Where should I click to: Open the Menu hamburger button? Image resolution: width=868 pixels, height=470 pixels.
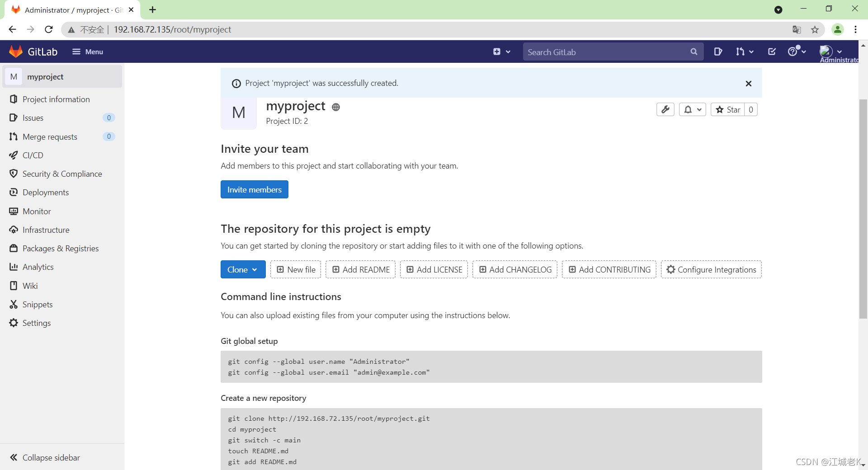tap(87, 52)
